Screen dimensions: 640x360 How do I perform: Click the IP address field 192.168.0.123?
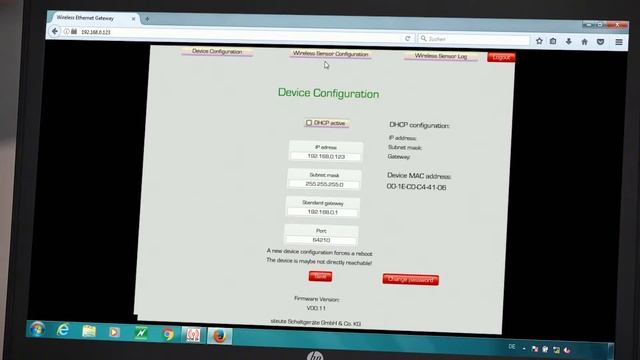[326, 156]
